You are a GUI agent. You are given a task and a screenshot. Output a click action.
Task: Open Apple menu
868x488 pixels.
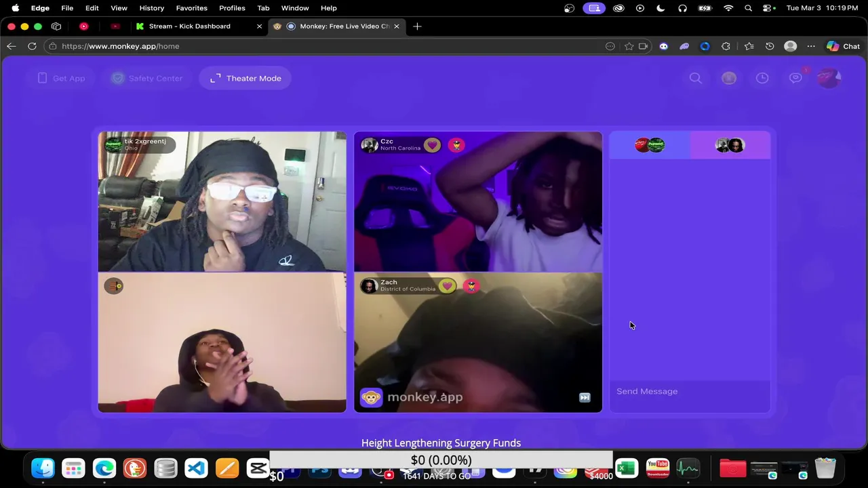point(15,8)
